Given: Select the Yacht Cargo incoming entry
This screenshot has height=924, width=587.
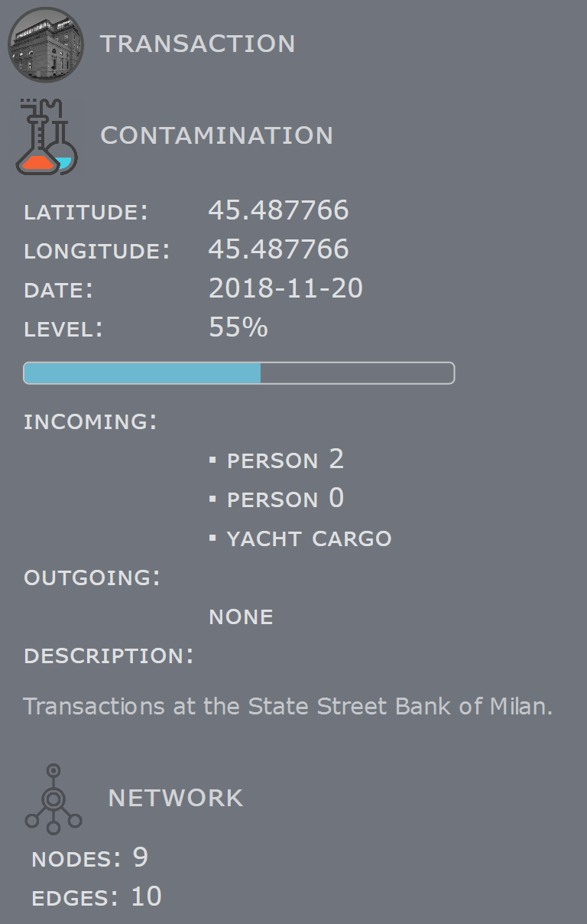Looking at the screenshot, I should (309, 538).
